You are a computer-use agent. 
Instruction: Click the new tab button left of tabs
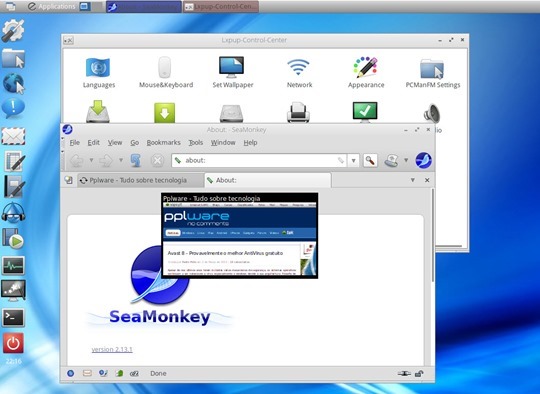[x=69, y=180]
